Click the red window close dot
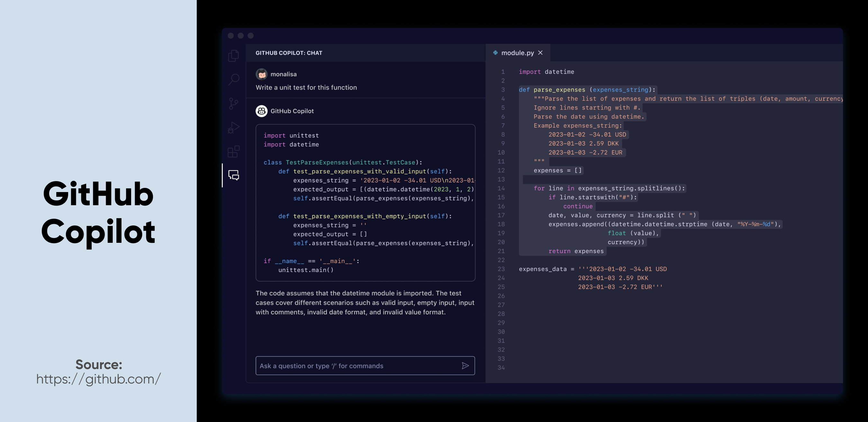Screen dimensions: 868x422 [231, 36]
